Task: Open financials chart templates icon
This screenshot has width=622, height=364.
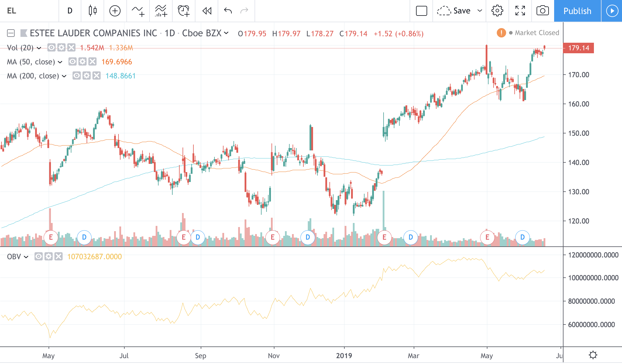Action: pyautogui.click(x=161, y=11)
